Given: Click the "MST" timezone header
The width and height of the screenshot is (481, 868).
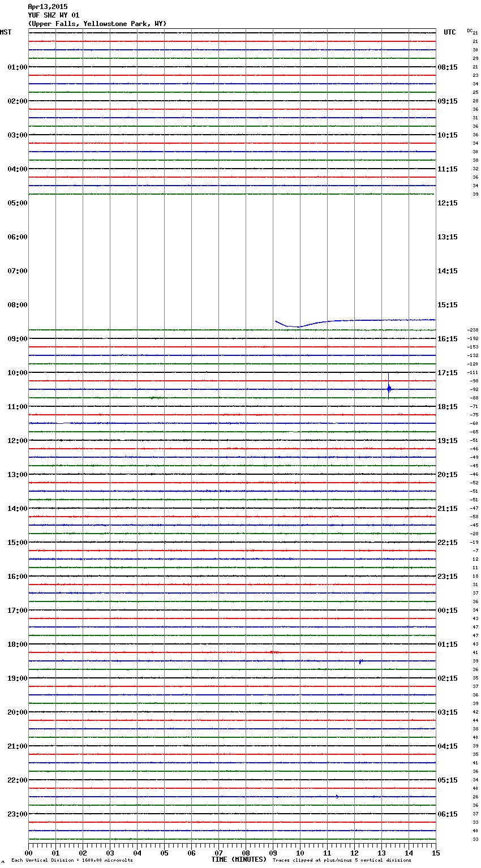Looking at the screenshot, I should click(6, 32).
